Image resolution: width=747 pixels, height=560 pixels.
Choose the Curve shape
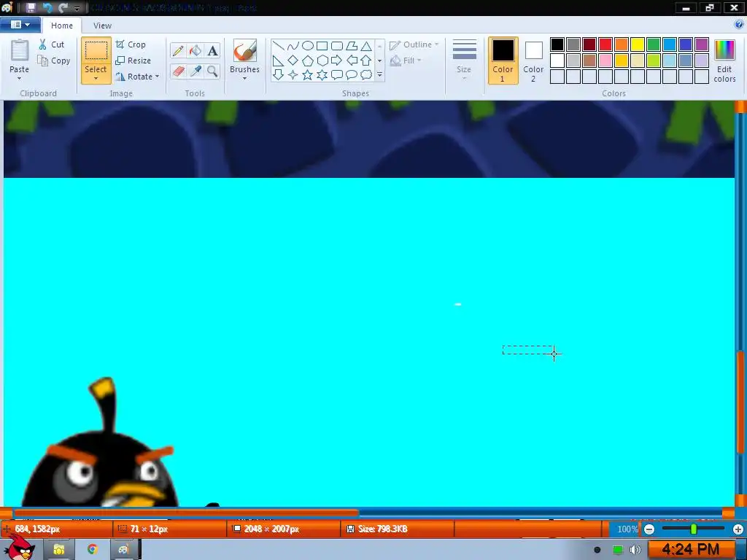click(293, 46)
